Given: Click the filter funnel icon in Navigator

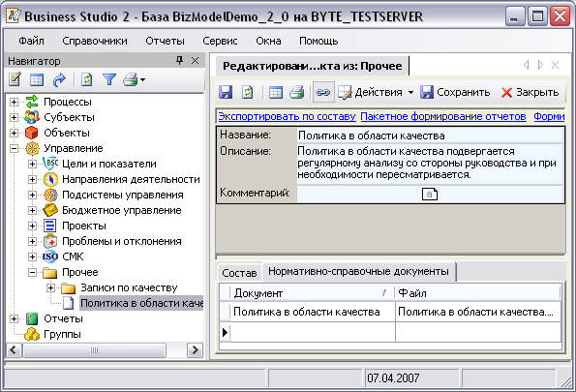Looking at the screenshot, I should pos(109,79).
